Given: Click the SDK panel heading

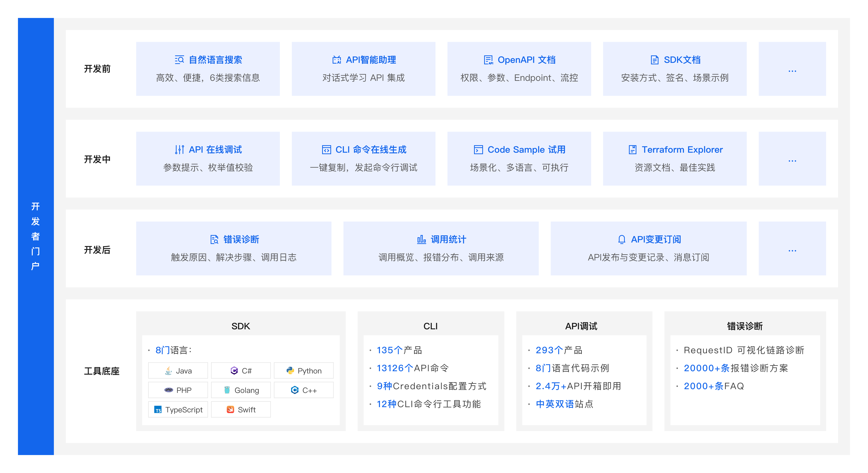Looking at the screenshot, I should coord(241,326).
